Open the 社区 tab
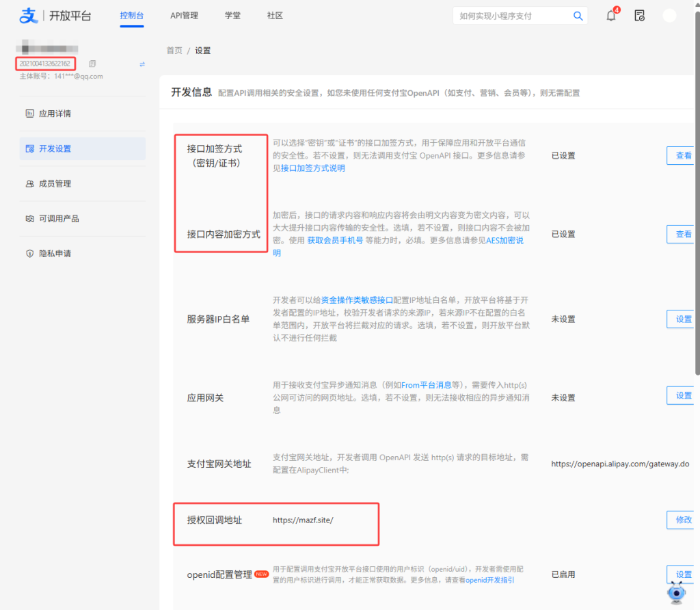Screen dimensions: 700x610 pyautogui.click(x=275, y=16)
